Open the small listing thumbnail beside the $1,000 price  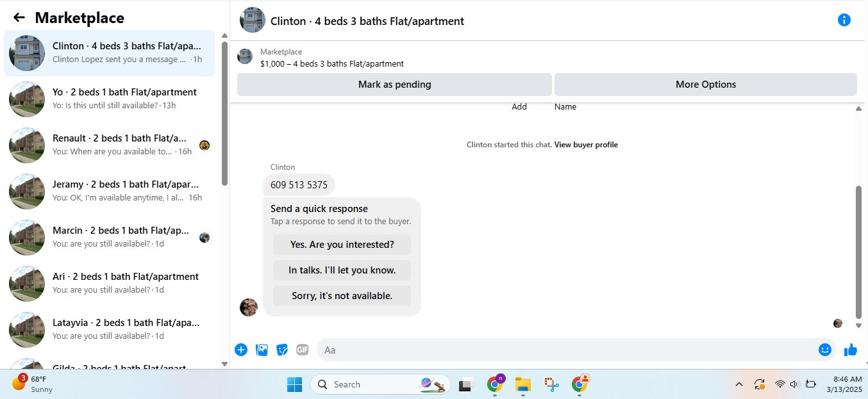245,56
